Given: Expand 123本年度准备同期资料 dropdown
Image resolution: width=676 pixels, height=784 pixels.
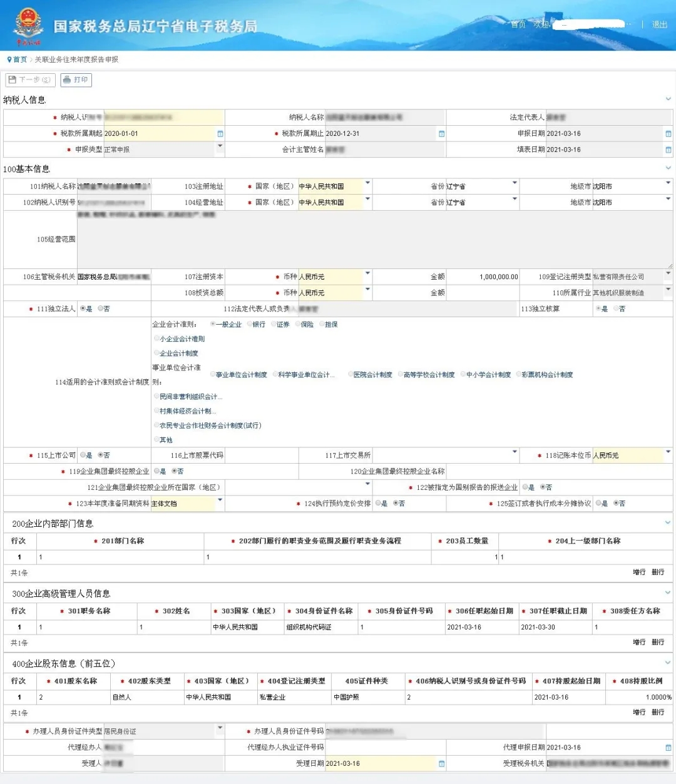Looking at the screenshot, I should 220,501.
